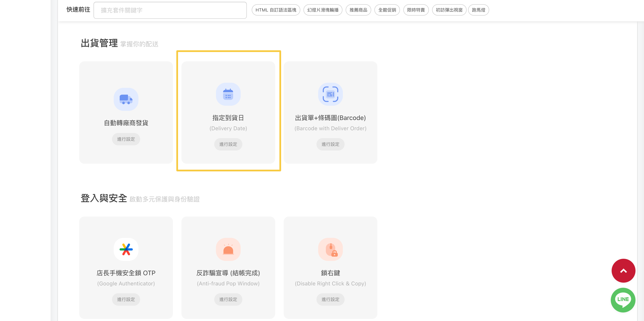644x321 pixels.
Task: Open the green LINE chat bubble
Action: (623, 300)
